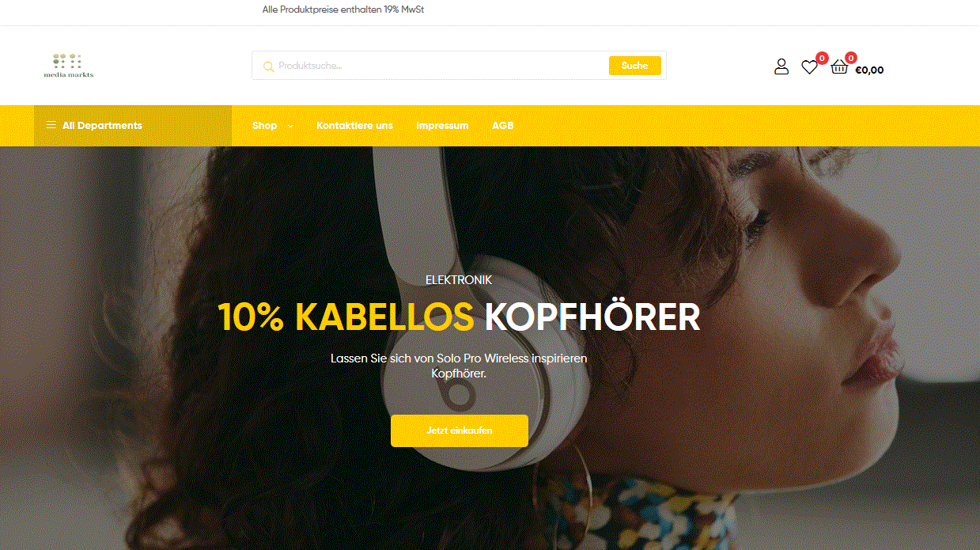Click the hamburger icon beside All Departments
The height and width of the screenshot is (550, 980).
(x=51, y=125)
